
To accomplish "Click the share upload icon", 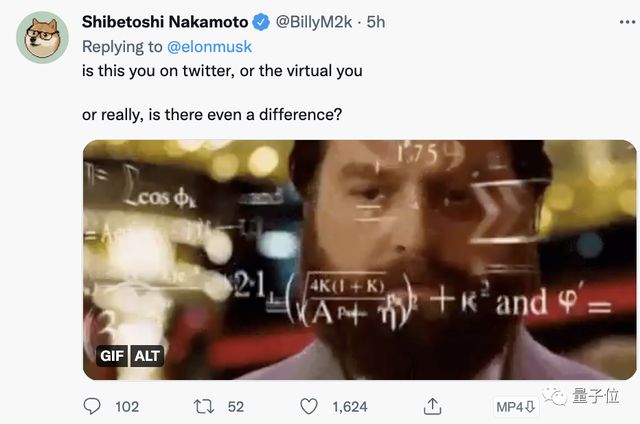I will (433, 406).
